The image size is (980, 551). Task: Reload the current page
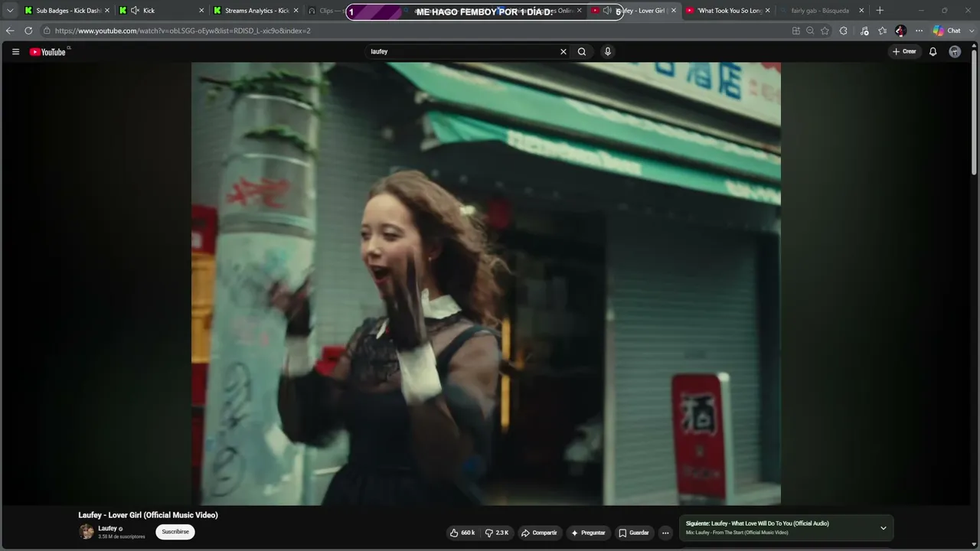pyautogui.click(x=28, y=31)
